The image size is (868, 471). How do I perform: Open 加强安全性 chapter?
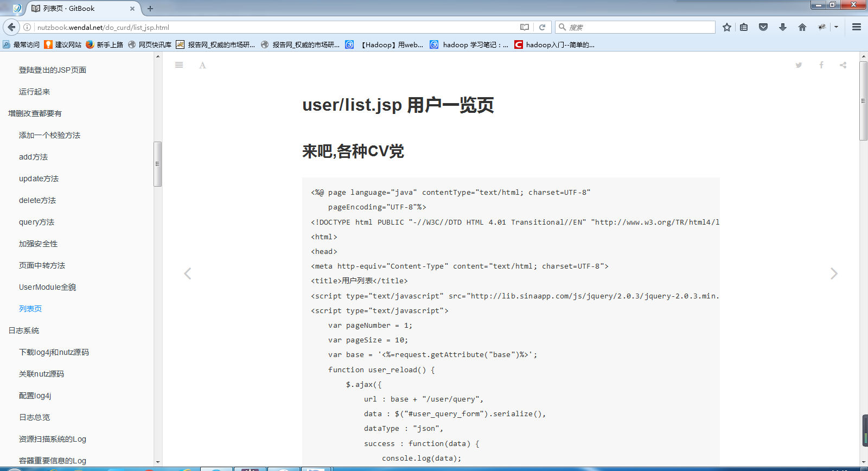38,244
